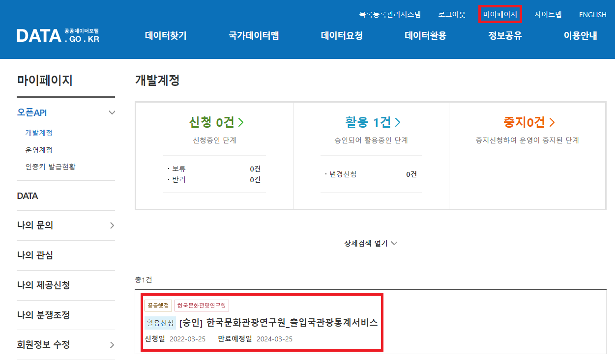Expand 상세검색 열기 search panel

click(x=371, y=243)
